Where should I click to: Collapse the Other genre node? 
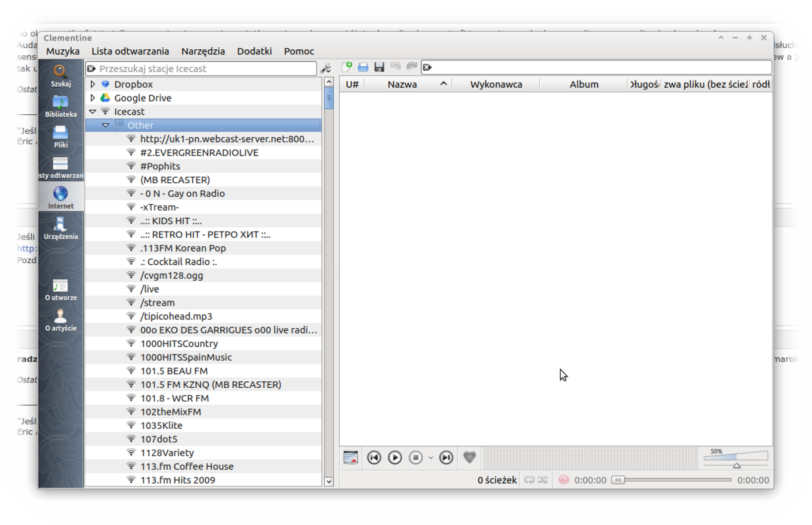pos(106,125)
